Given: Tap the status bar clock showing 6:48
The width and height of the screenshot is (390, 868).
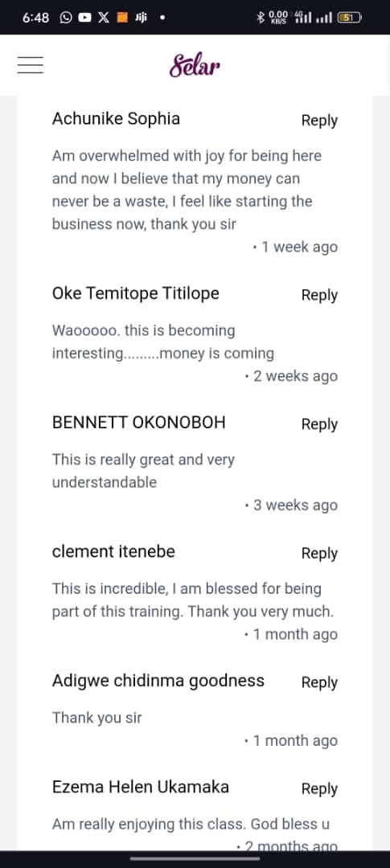Looking at the screenshot, I should coord(35,18).
